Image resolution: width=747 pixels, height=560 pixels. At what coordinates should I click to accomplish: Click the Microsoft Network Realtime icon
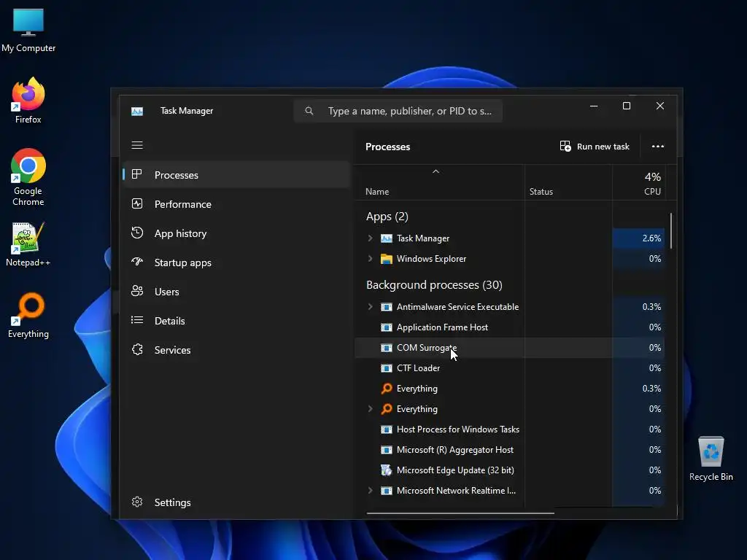(x=387, y=491)
